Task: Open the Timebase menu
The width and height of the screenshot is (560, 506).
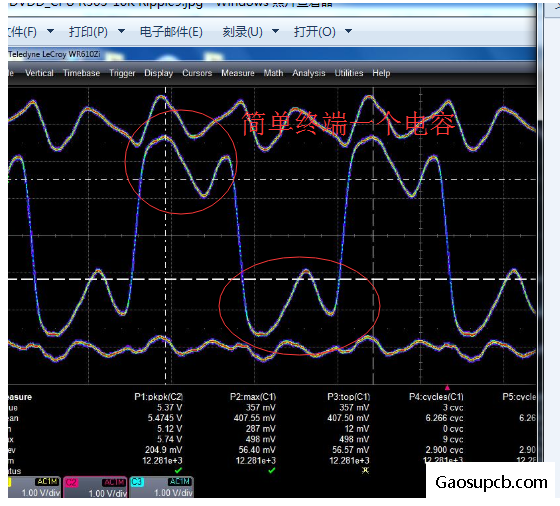Action: [x=81, y=73]
